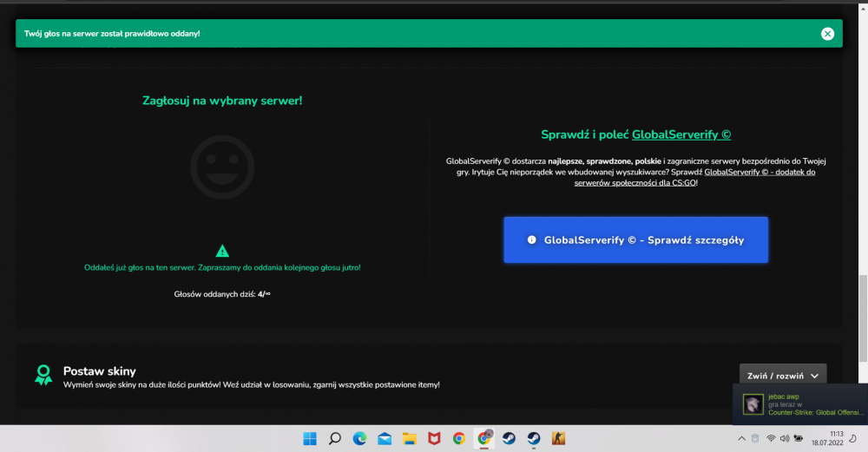This screenshot has height=452, width=868.
Task: Open Counter-Strike from taskbar
Action: tap(558, 439)
